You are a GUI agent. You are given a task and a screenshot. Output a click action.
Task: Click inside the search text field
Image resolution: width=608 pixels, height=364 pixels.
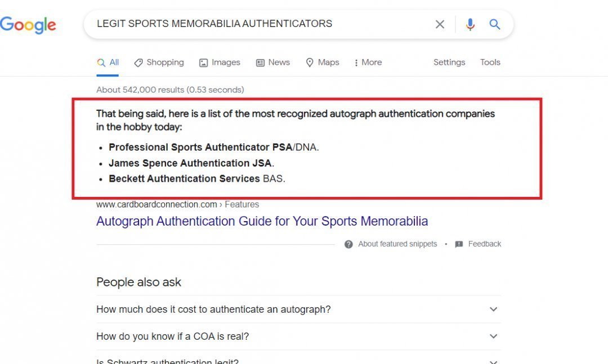tap(253, 24)
